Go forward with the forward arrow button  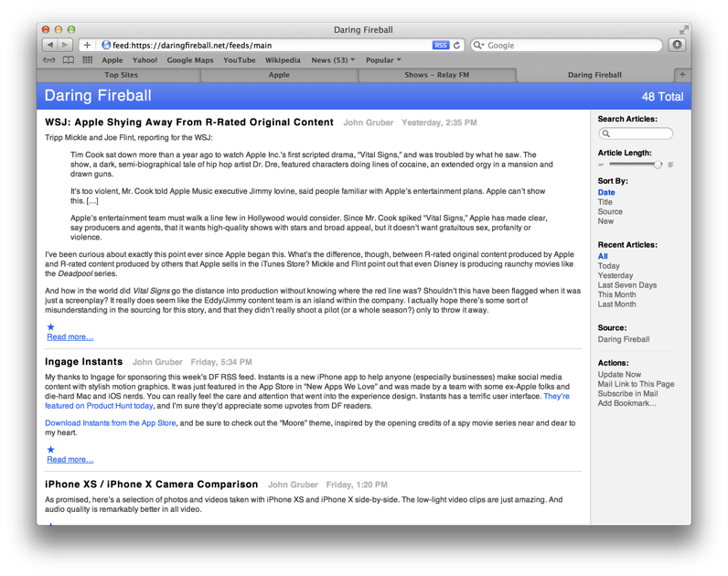(x=65, y=45)
